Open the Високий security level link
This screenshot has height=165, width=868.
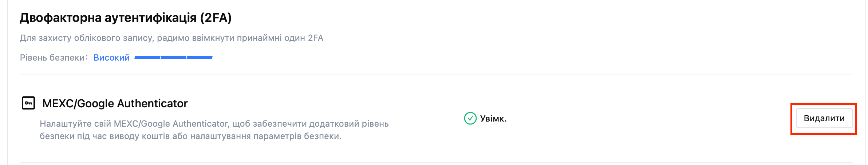click(x=111, y=58)
